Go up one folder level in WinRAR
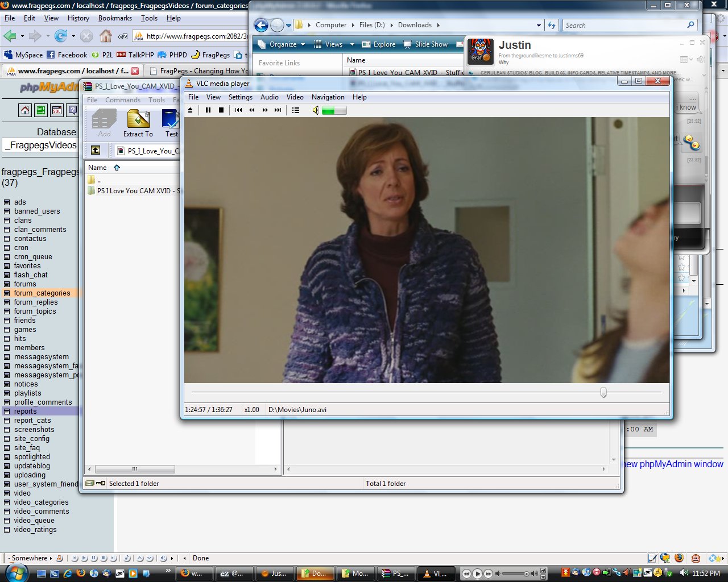Image resolution: width=728 pixels, height=582 pixels. (x=96, y=150)
